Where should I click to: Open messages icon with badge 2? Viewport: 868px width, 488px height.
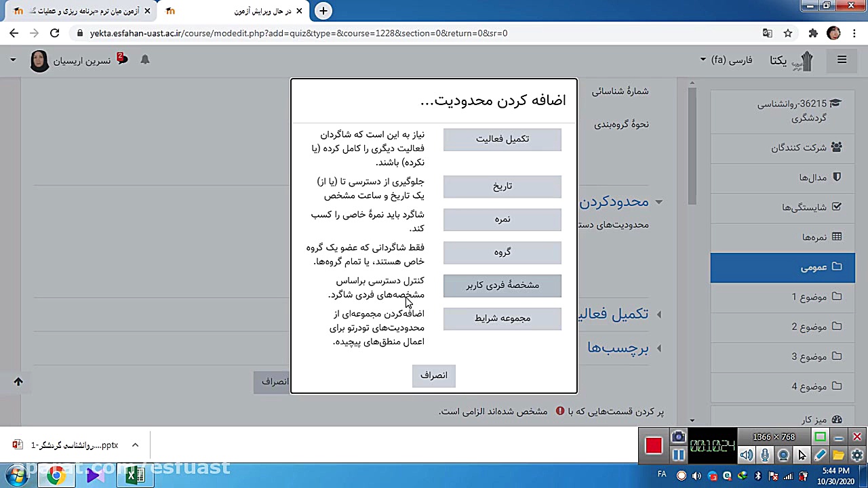coord(122,59)
